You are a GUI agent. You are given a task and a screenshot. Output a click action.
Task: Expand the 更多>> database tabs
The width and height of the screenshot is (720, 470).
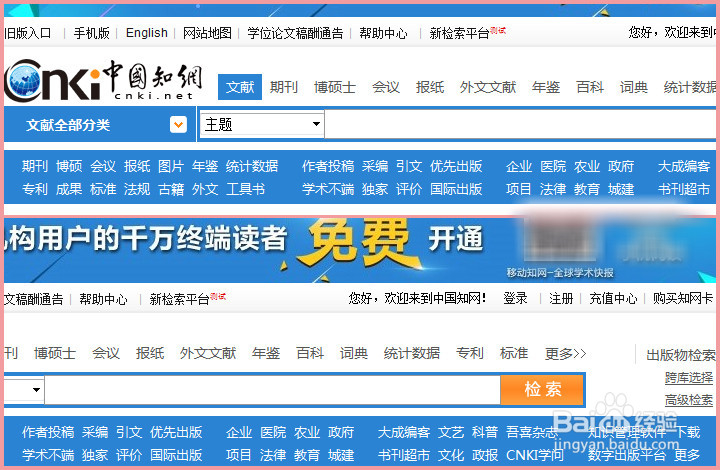(565, 353)
